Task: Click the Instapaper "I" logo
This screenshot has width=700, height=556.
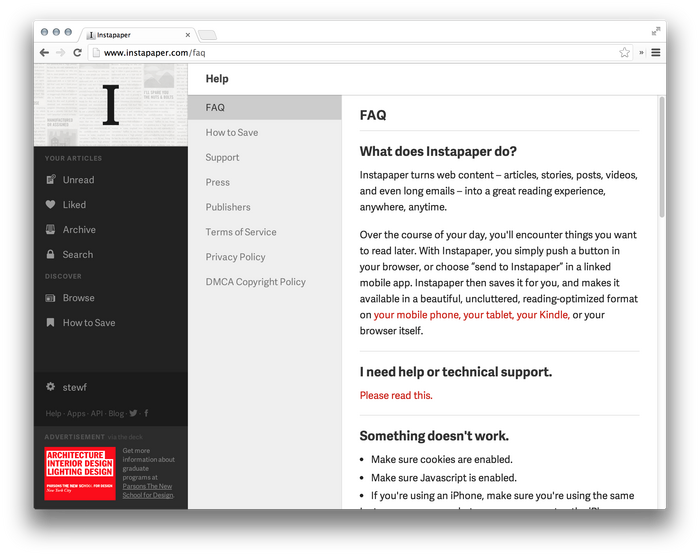Action: point(111,105)
